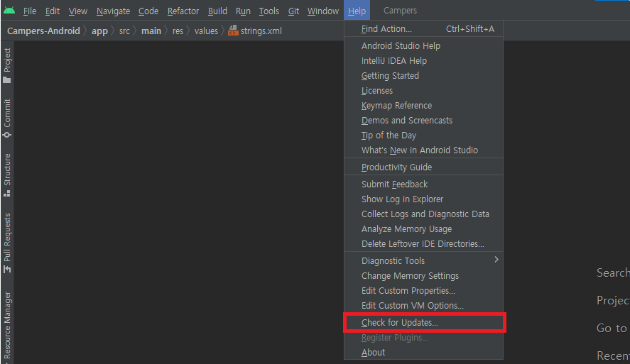Click the main breadcrumb segment
Viewport: 630px width, 364px height.
(151, 31)
